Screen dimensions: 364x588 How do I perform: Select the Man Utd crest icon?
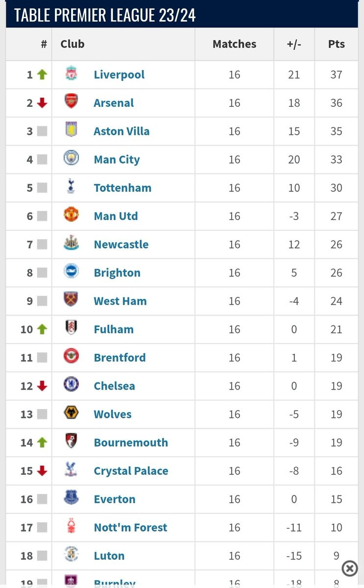tap(71, 214)
